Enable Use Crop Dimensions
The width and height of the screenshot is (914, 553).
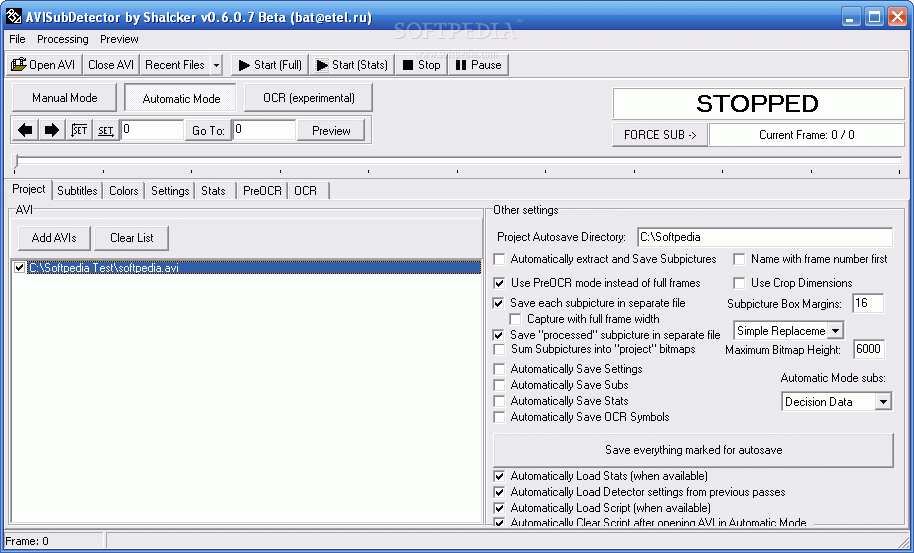[739, 283]
